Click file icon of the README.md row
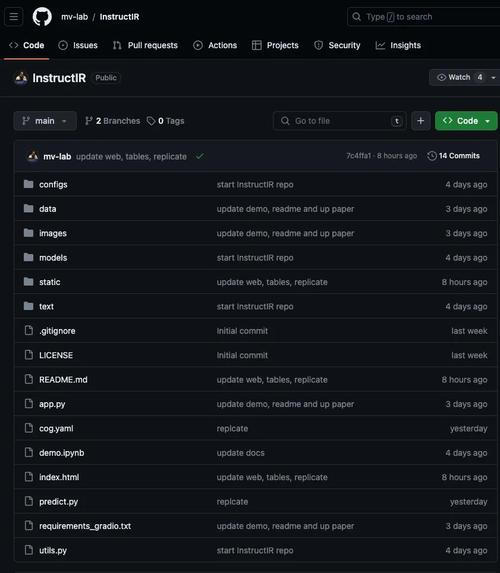The image size is (500, 573). point(29,379)
